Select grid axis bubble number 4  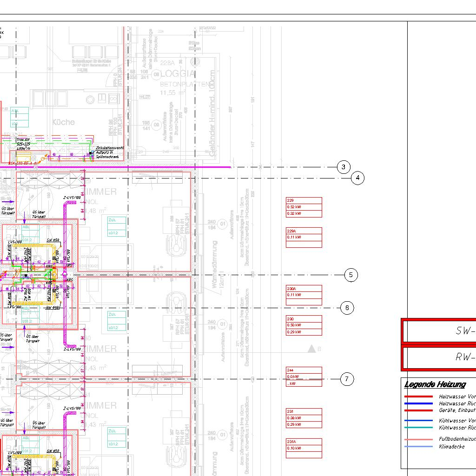tap(357, 178)
